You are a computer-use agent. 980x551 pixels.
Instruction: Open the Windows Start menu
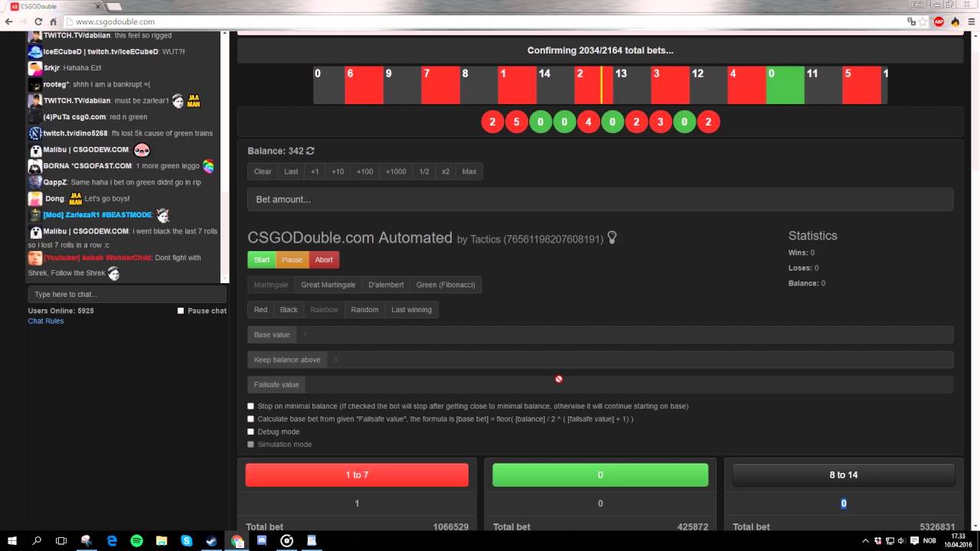pyautogui.click(x=12, y=540)
